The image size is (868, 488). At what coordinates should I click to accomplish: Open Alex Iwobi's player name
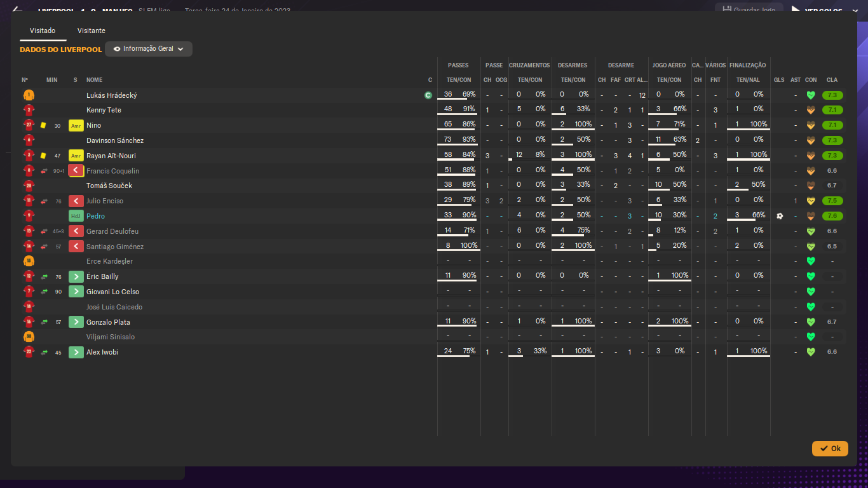102,352
